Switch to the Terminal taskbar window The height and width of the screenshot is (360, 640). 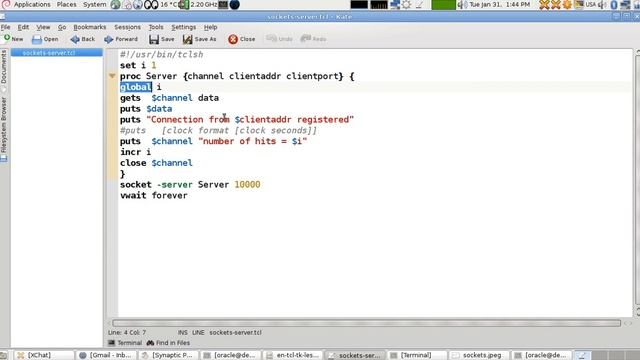point(417,355)
